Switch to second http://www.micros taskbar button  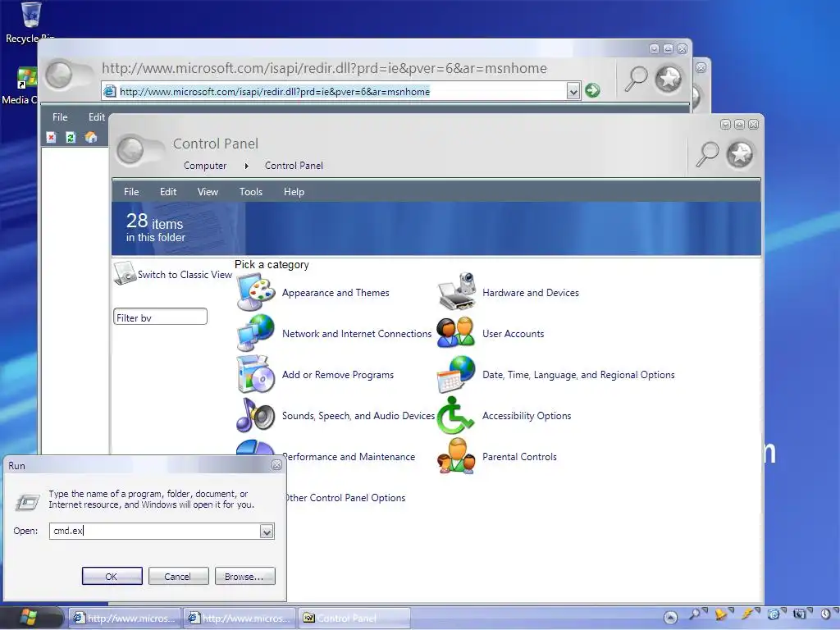(x=240, y=619)
